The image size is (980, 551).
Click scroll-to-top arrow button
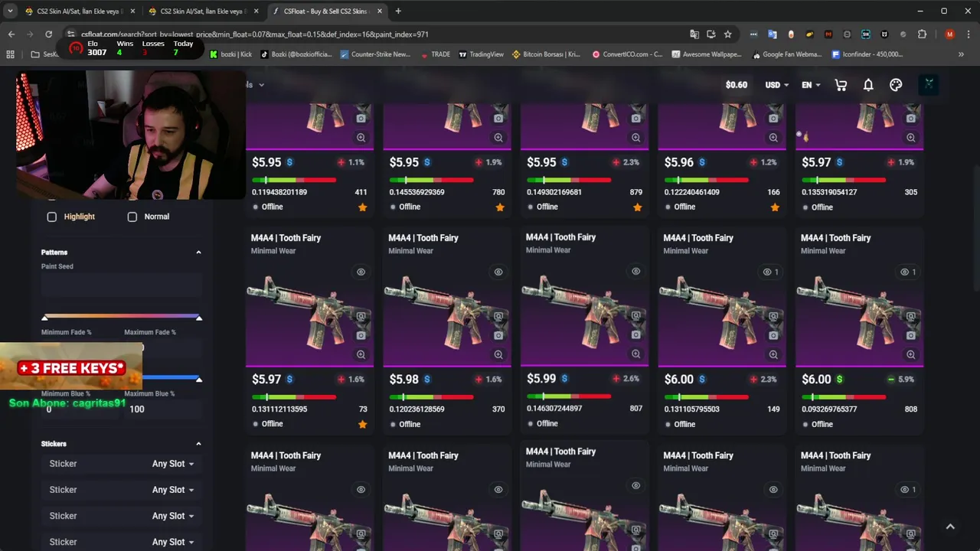coord(950,527)
